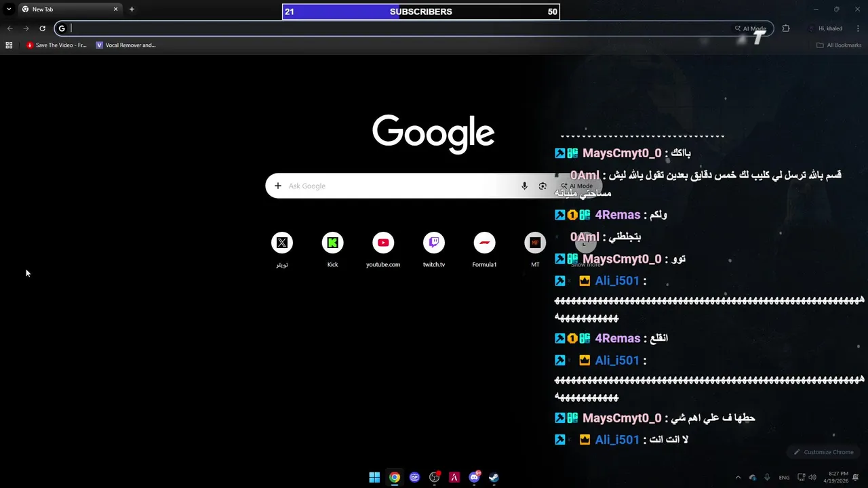
Task: Click MaysCmyt0_0 name above 0Aml message
Action: [x=622, y=153]
